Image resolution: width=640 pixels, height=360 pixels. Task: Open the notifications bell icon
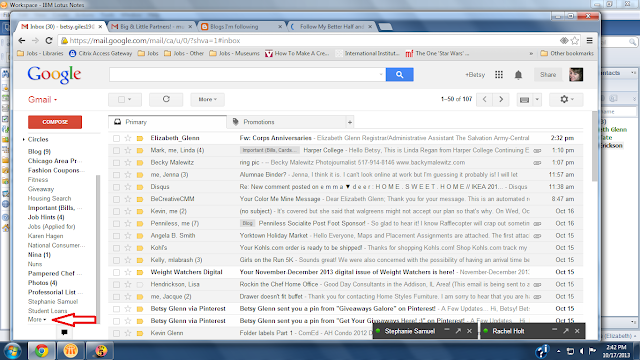[x=518, y=75]
